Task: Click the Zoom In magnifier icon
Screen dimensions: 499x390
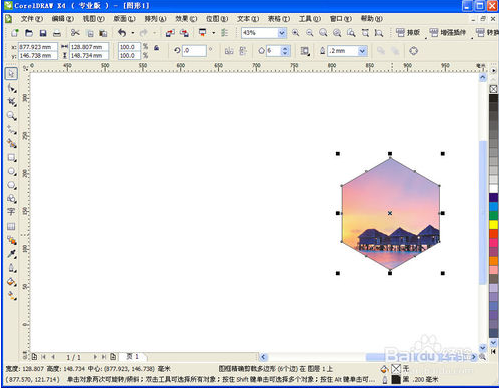Action: [x=295, y=33]
